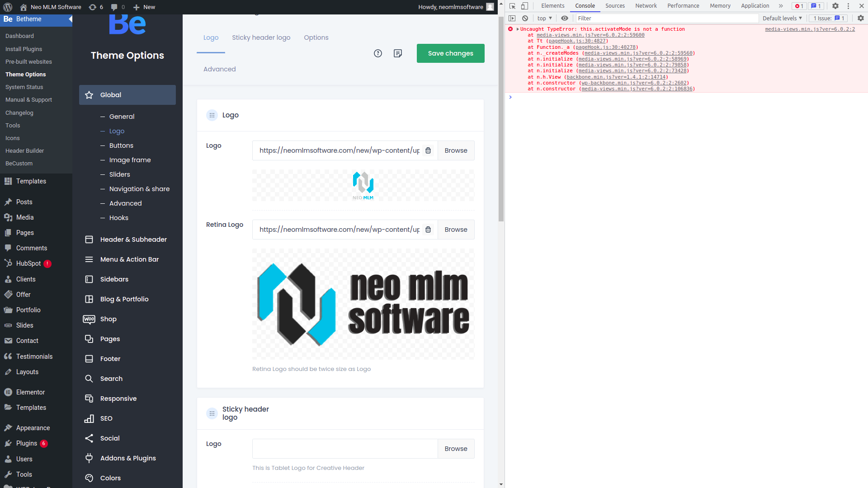The height and width of the screenshot is (488, 868).
Task: Expand the Navigation & share settings
Action: point(140,189)
